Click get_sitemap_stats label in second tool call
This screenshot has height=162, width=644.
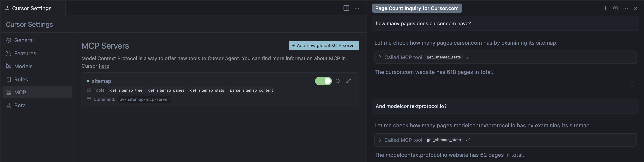tap(444, 140)
